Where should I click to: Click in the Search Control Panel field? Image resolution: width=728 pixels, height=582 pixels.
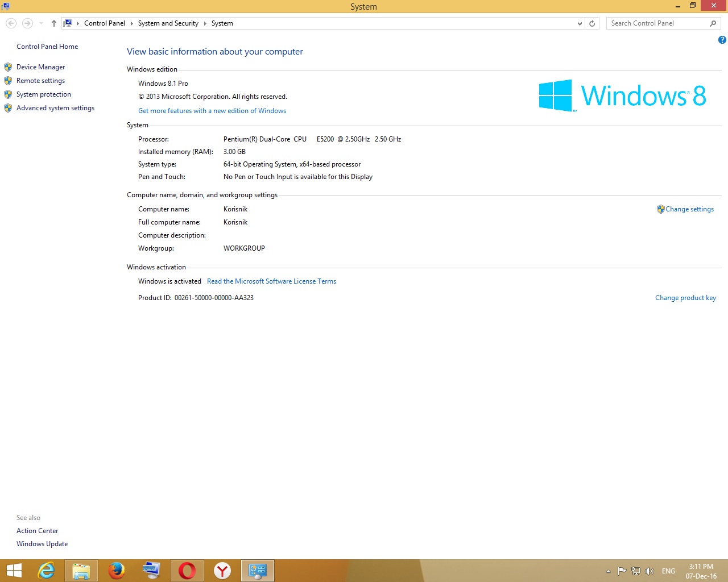pyautogui.click(x=657, y=23)
